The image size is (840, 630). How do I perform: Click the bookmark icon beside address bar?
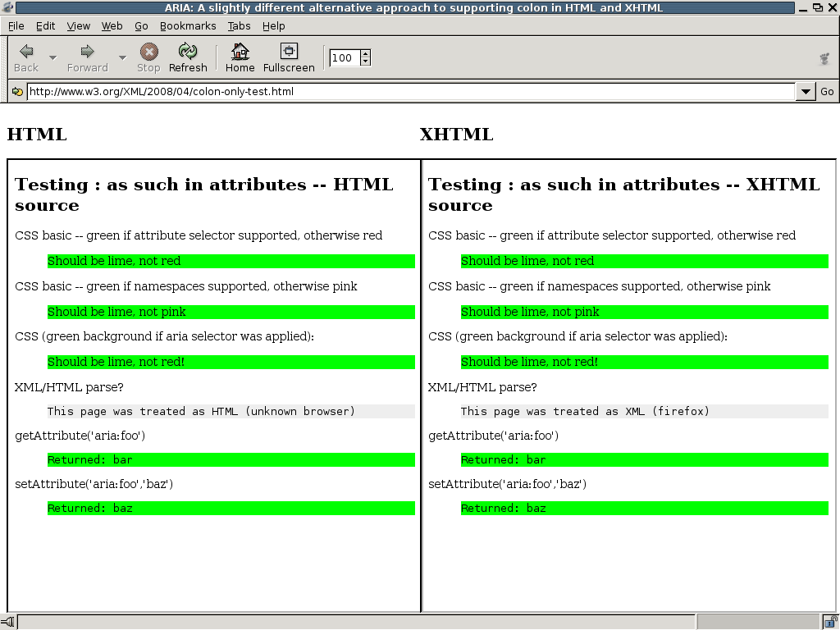(x=17, y=92)
